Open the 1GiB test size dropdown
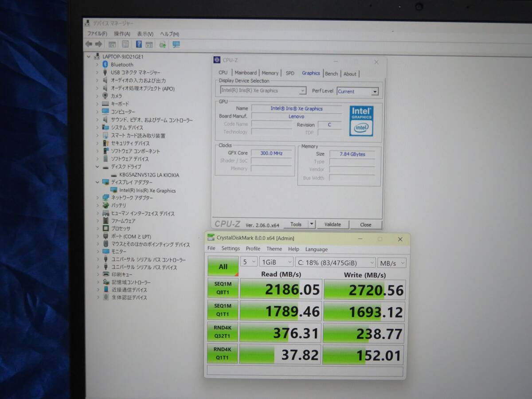The width and height of the screenshot is (532, 399). click(x=276, y=262)
